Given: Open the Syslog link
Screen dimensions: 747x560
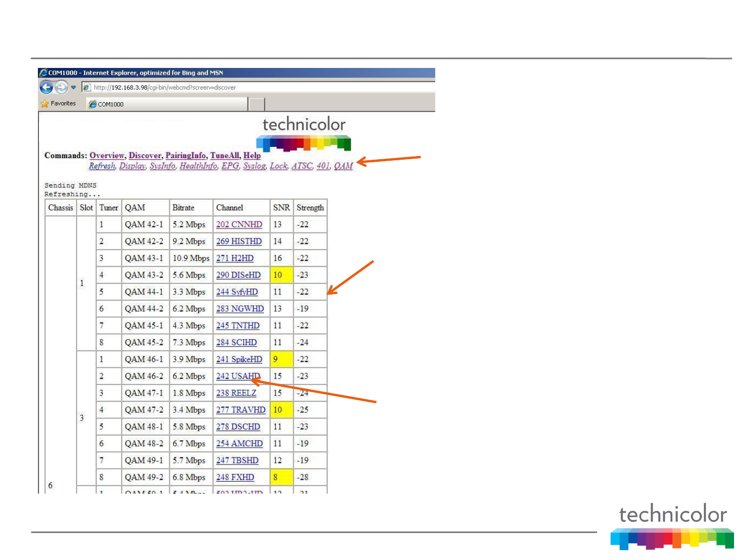Looking at the screenshot, I should (254, 166).
